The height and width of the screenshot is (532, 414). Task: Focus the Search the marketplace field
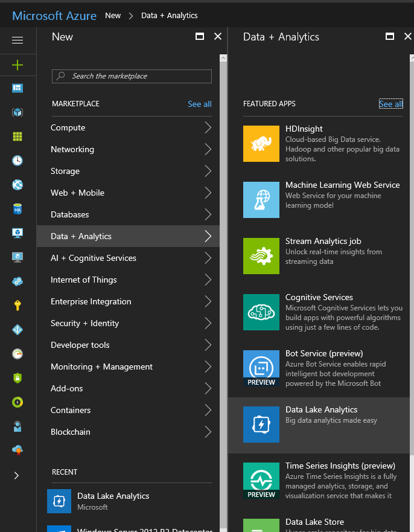point(132,76)
